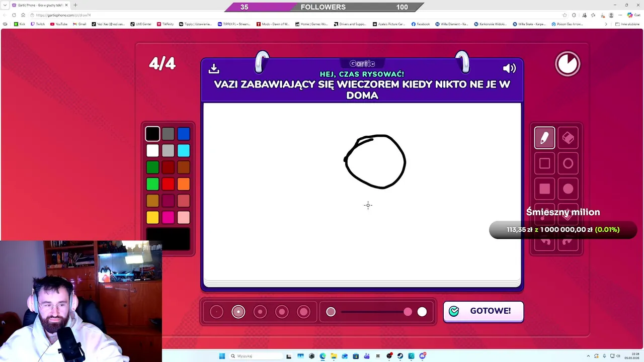This screenshot has width=644, height=362.
Task: Pick the dark red color swatch
Action: point(168,167)
